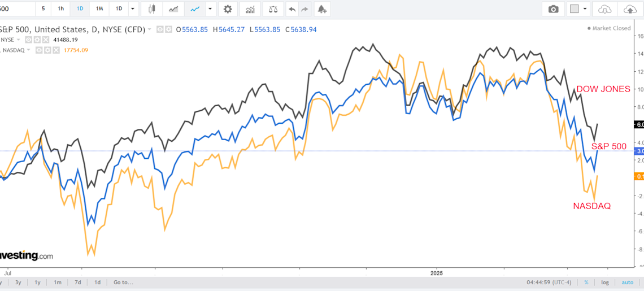Take a chart snapshot with camera icon
The image size is (644, 291).
click(553, 8)
